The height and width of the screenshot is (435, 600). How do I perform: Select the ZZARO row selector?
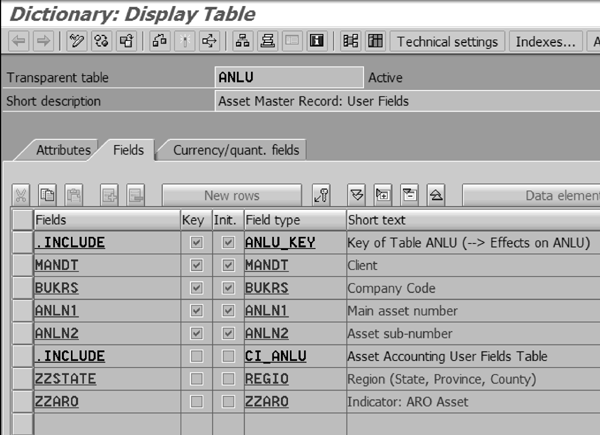click(21, 402)
